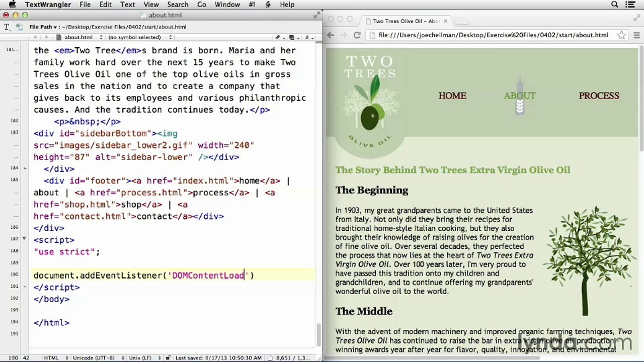The height and width of the screenshot is (362, 644).
Task: Open the Apple menu
Action: 12,5
